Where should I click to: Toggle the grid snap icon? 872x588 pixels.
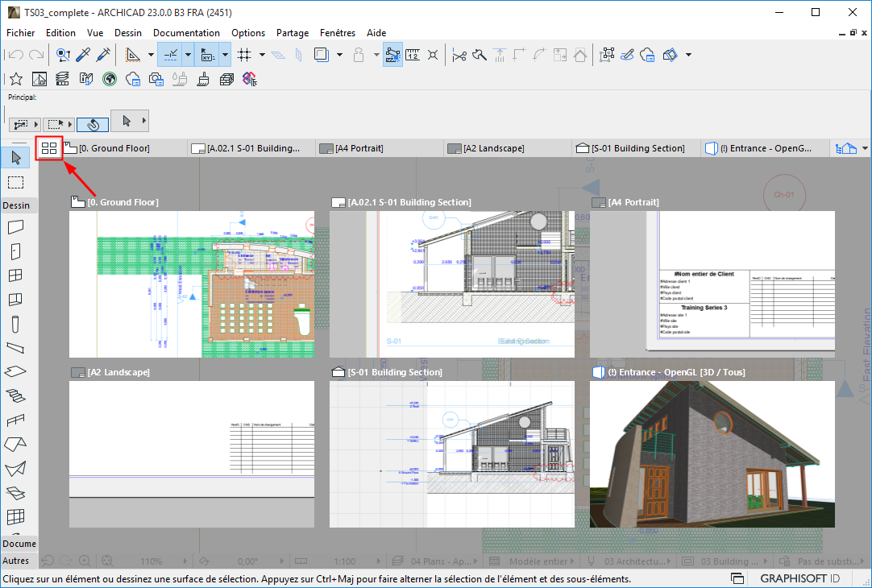pyautogui.click(x=244, y=55)
